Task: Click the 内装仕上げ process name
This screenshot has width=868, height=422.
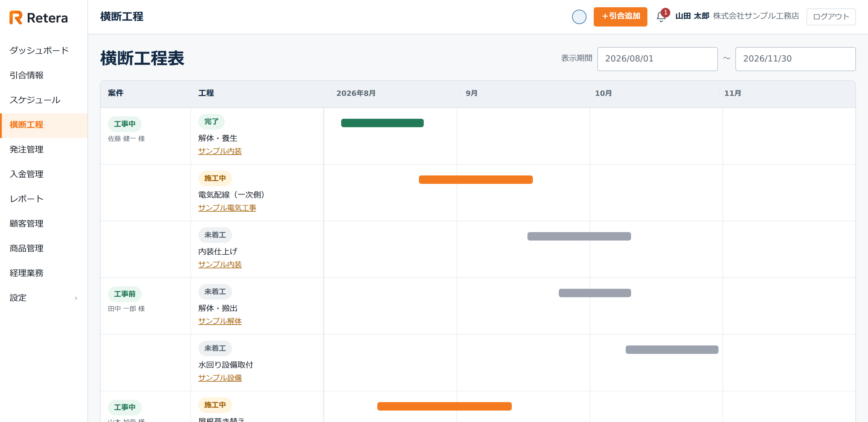Action: [218, 251]
